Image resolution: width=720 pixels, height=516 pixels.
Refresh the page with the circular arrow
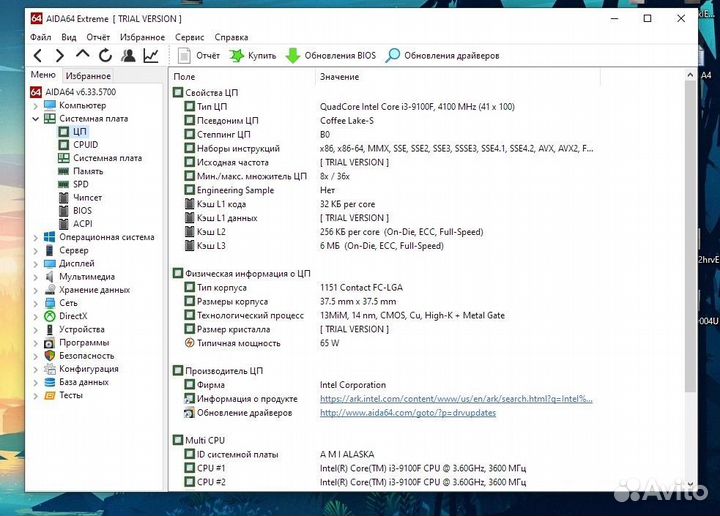105,56
